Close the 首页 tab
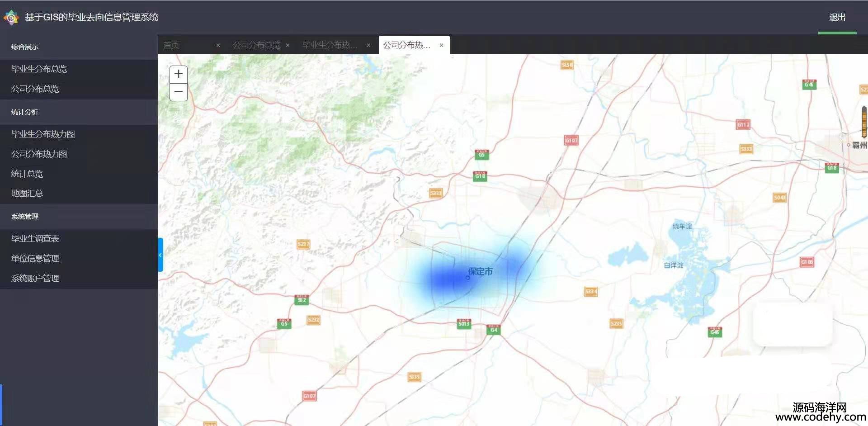868x426 pixels. point(218,45)
